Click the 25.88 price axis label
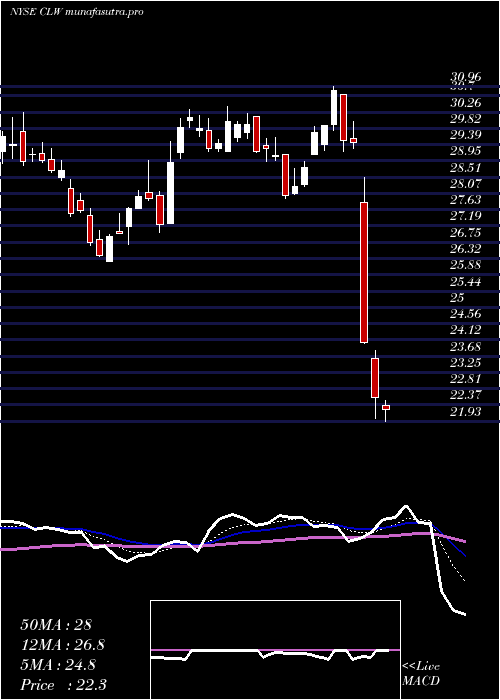This screenshot has height=700, width=500. point(466,265)
